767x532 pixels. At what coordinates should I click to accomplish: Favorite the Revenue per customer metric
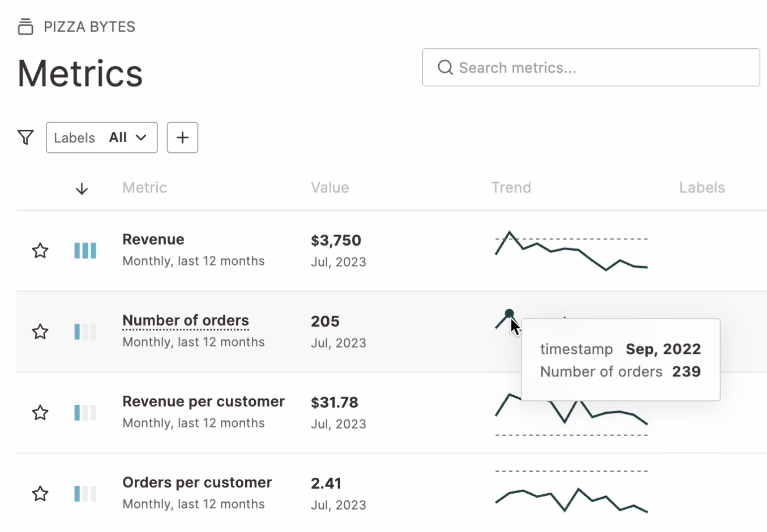tap(40, 413)
